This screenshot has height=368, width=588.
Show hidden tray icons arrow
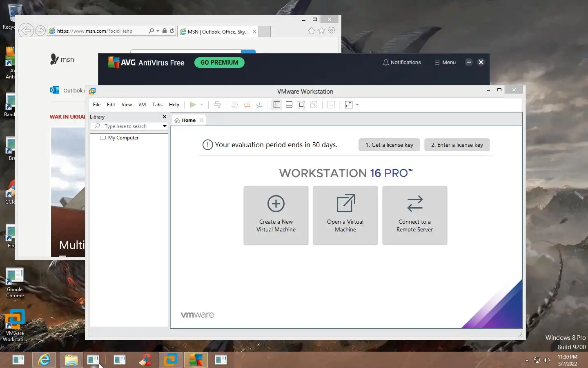click(x=527, y=360)
